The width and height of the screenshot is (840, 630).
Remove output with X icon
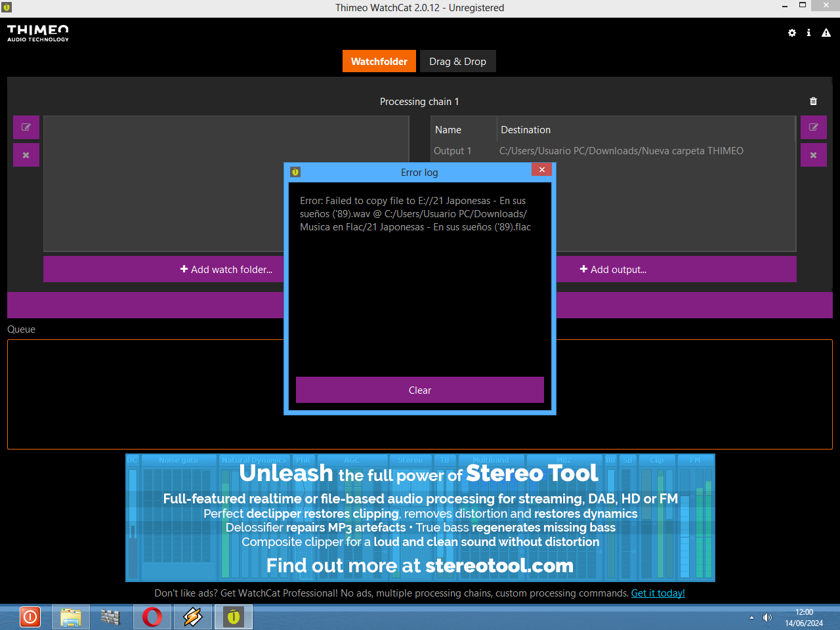(814, 155)
